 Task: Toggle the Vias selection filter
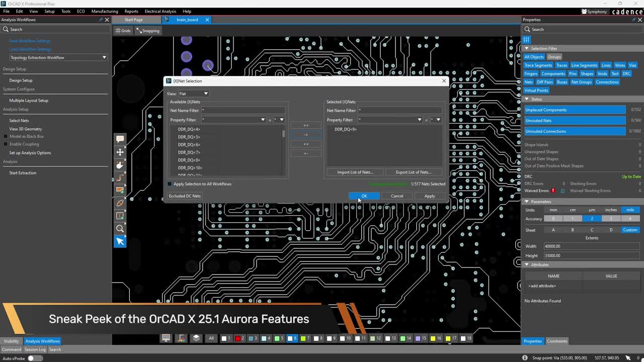point(632,65)
